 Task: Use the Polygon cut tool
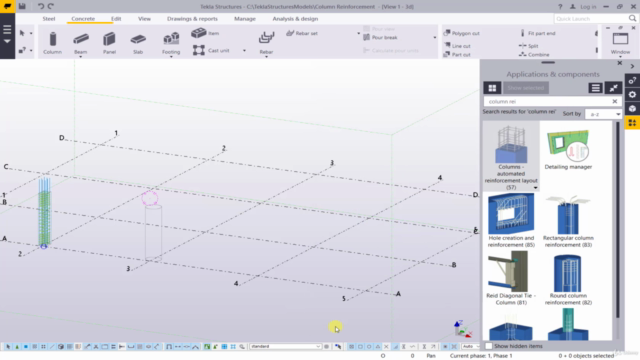click(461, 33)
